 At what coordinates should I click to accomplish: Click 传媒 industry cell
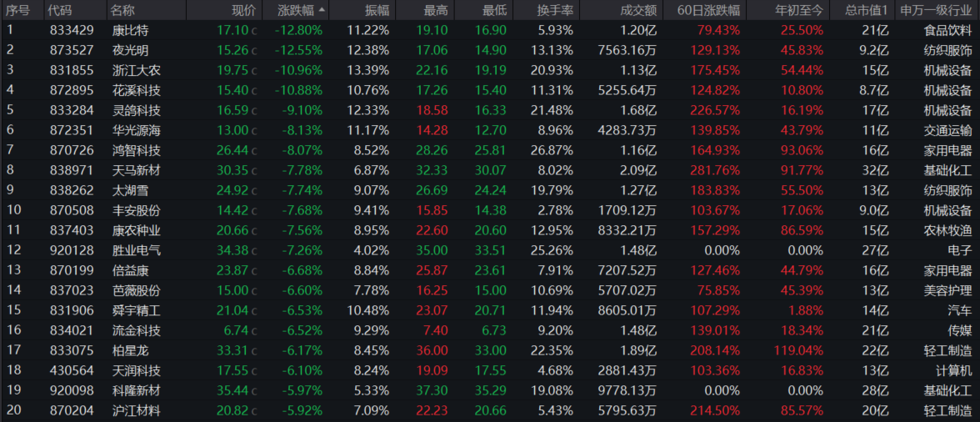click(x=961, y=330)
